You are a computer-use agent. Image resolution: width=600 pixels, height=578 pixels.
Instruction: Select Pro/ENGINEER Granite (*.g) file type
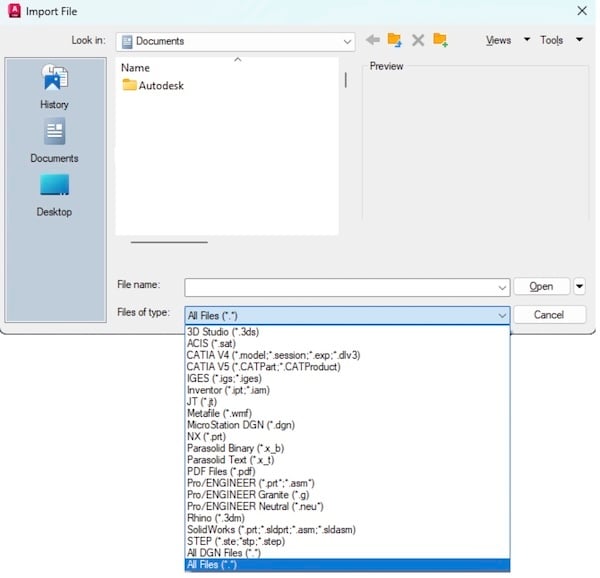pyautogui.click(x=347, y=495)
